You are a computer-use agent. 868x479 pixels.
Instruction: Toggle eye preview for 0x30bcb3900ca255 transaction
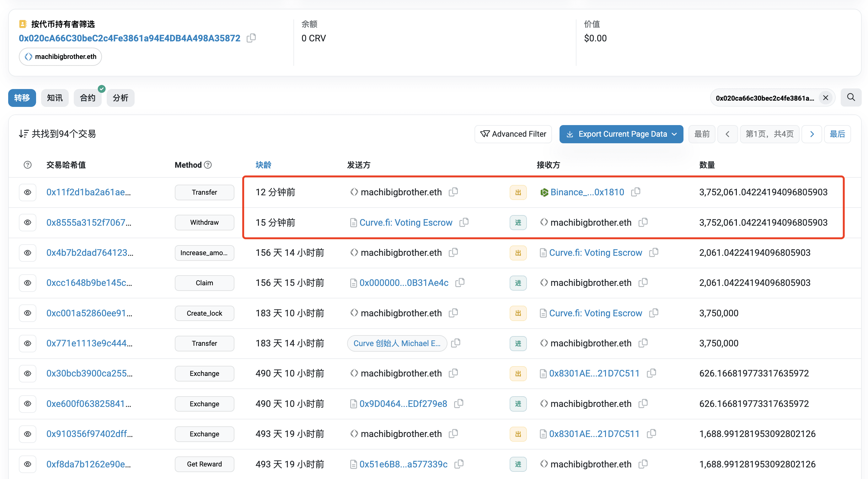click(x=28, y=373)
